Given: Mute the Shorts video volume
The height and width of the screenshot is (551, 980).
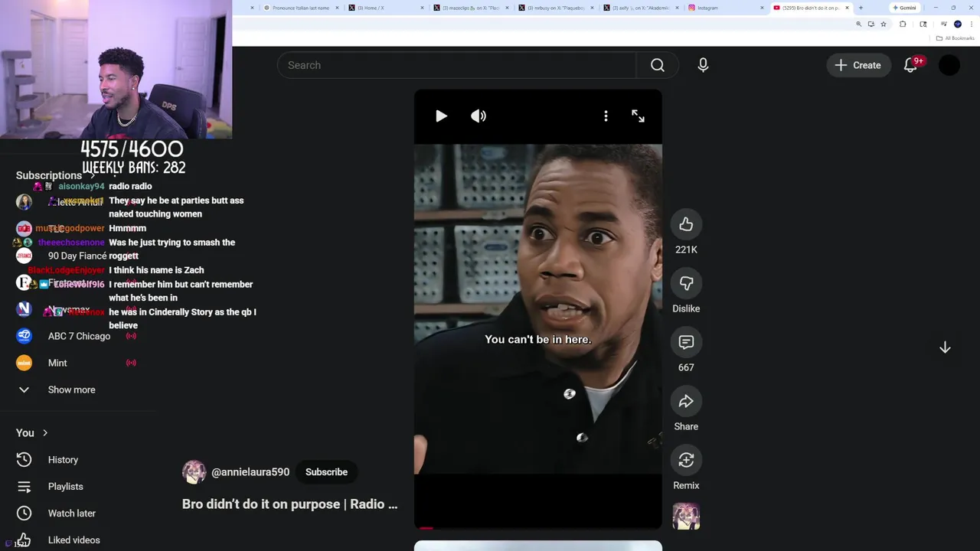Looking at the screenshot, I should 479,116.
